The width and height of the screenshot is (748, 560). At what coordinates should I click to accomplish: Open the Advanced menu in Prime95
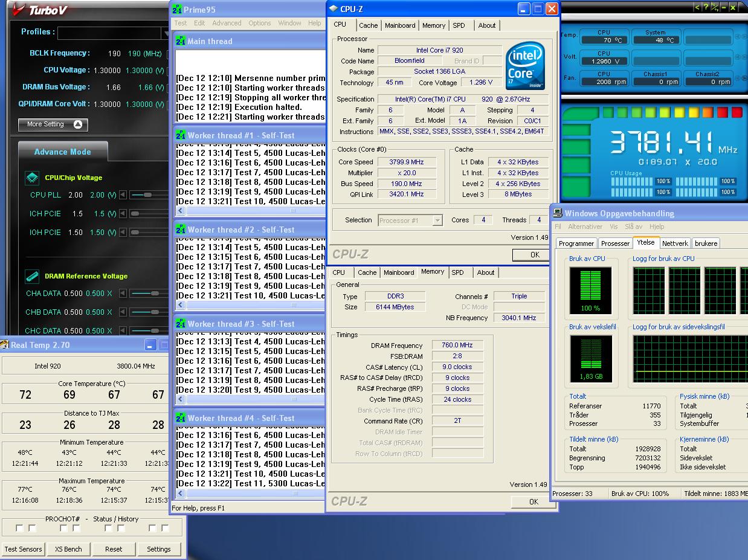[x=227, y=23]
